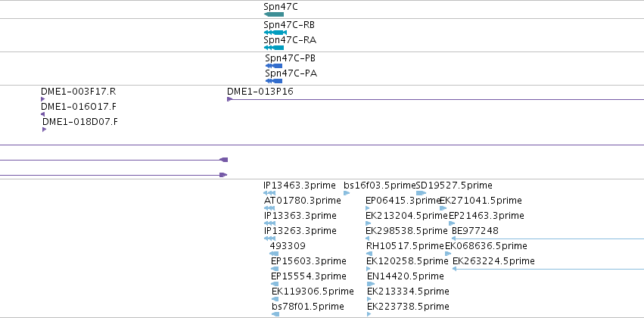
Task: Select the EN14420.5prime EST glyph
Action: (x=371, y=284)
